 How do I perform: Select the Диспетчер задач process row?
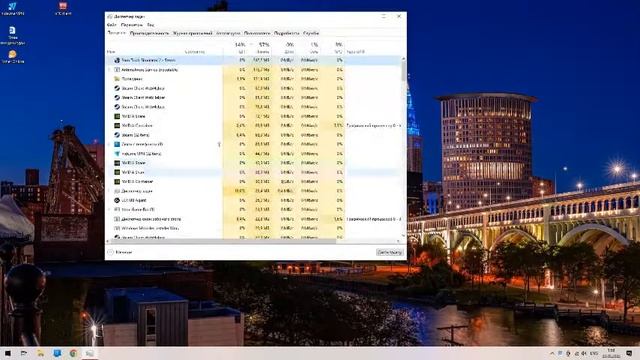click(253, 191)
